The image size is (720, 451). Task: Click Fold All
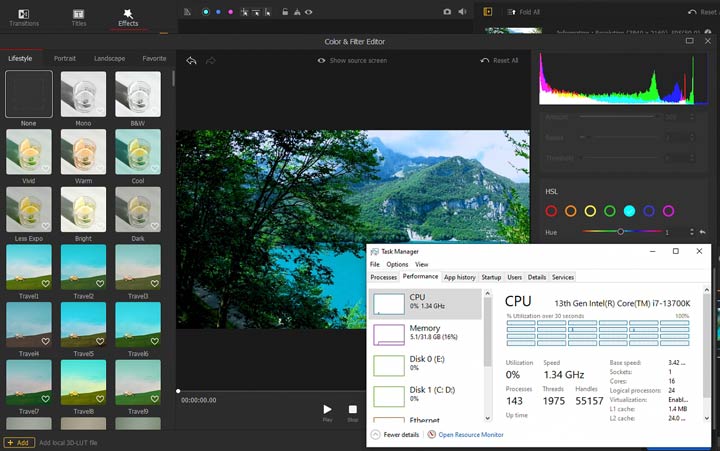pos(523,12)
